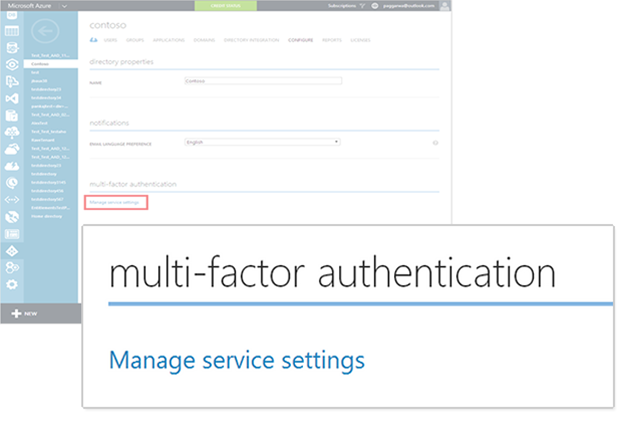Open the Traffic Manager sidebar icon

pos(12,217)
